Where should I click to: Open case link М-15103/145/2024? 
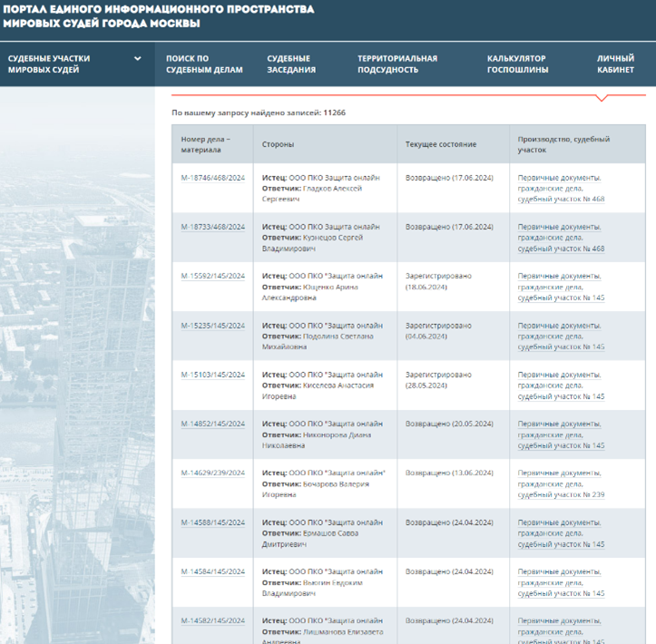click(x=213, y=375)
